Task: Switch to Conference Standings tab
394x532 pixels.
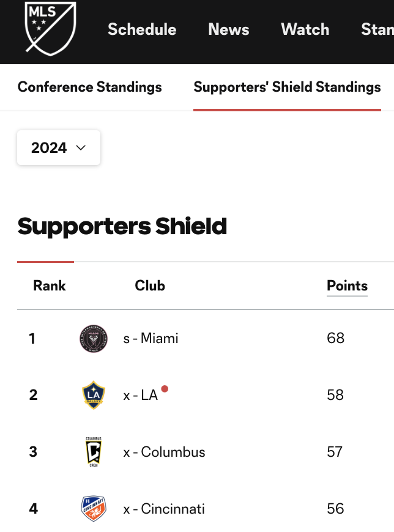Action: coord(90,87)
